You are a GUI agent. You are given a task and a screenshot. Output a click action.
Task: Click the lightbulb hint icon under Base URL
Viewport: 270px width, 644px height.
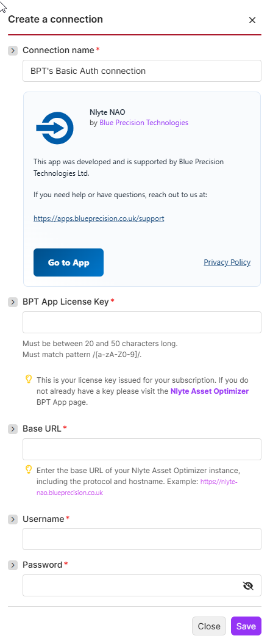click(x=29, y=469)
